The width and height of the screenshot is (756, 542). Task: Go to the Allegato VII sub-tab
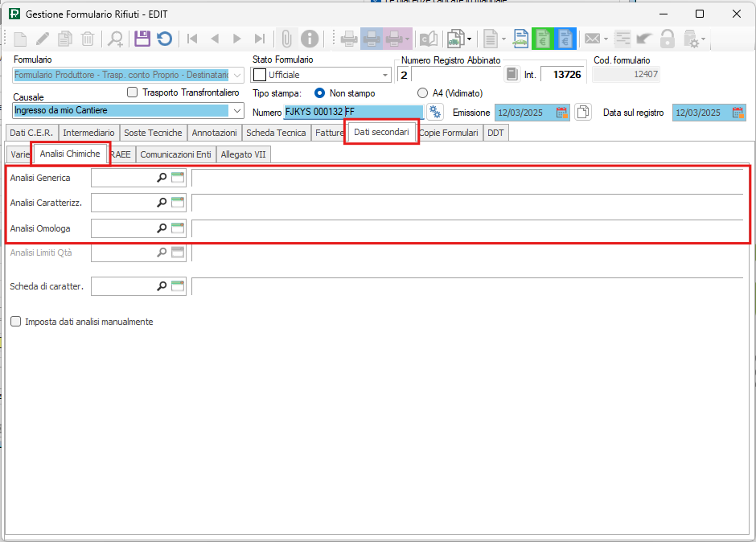click(243, 154)
